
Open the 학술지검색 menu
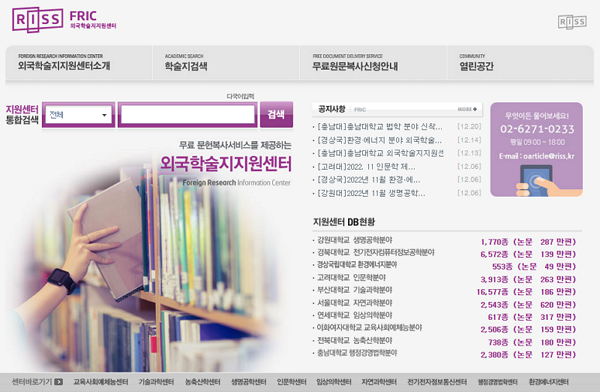[x=186, y=66]
